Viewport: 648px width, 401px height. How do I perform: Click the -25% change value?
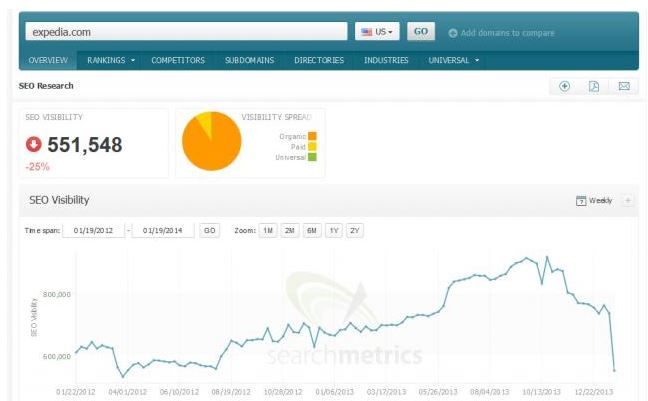(37, 167)
